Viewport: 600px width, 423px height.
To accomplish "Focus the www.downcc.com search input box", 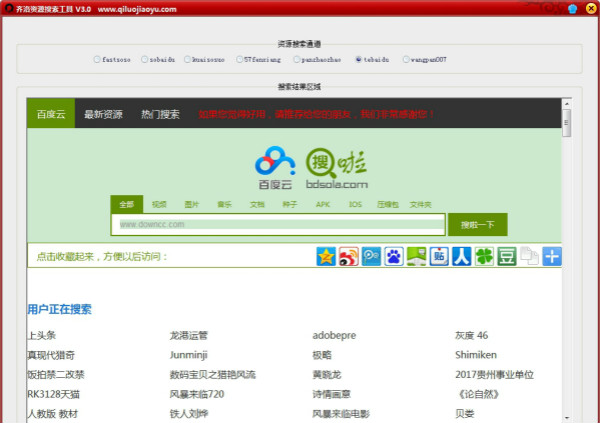I will pyautogui.click(x=278, y=224).
